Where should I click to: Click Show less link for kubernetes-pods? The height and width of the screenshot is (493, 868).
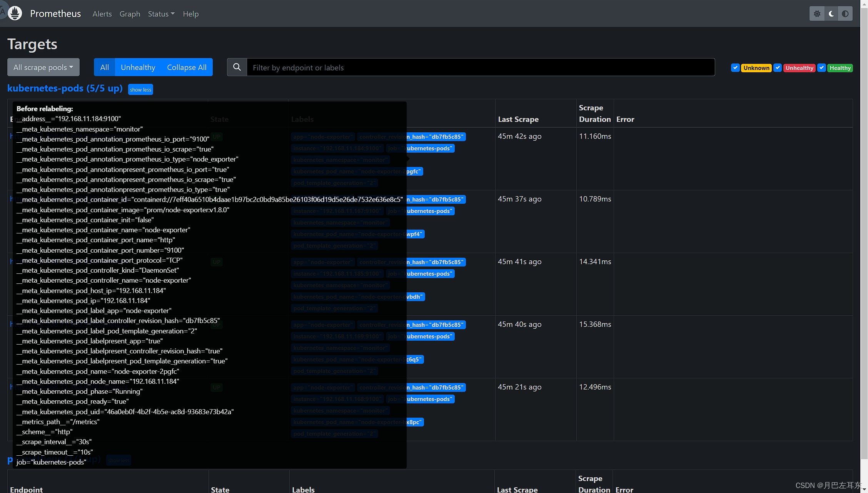(x=140, y=89)
